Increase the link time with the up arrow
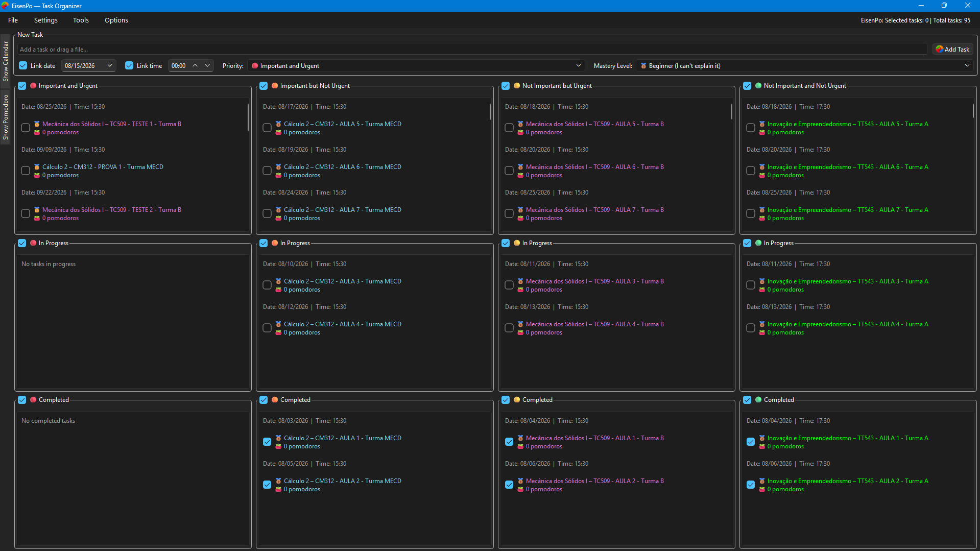Viewport: 980px width, 551px height. click(195, 66)
